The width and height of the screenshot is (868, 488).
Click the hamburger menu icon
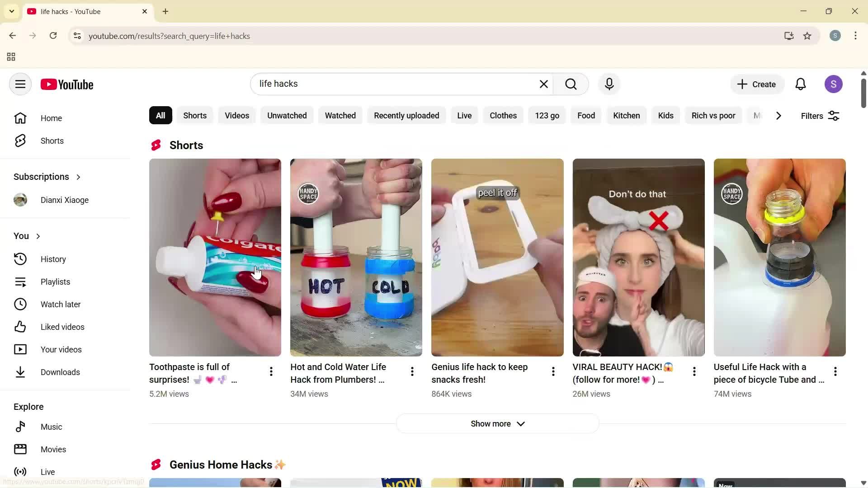[20, 84]
